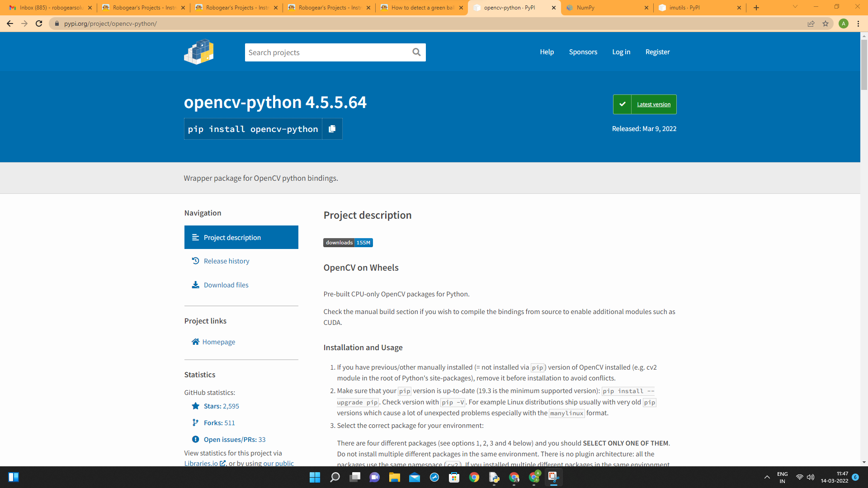
Task: Click the search magnifier icon
Action: [416, 52]
